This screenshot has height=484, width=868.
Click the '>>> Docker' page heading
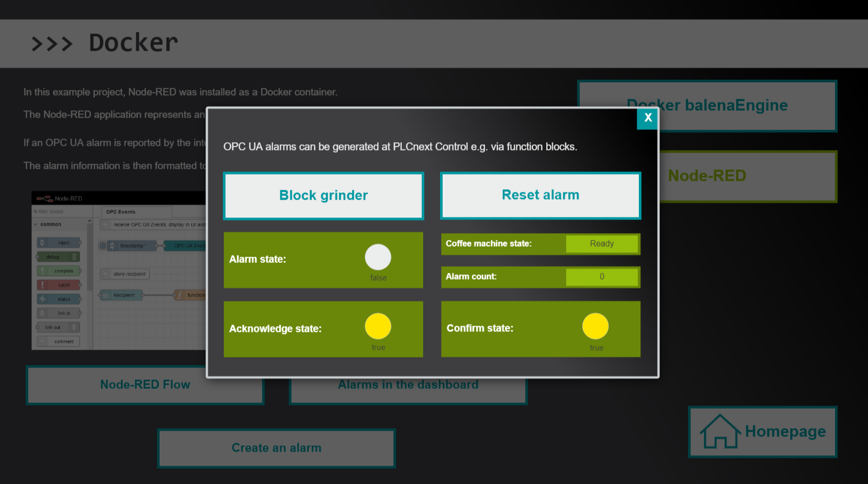105,43
